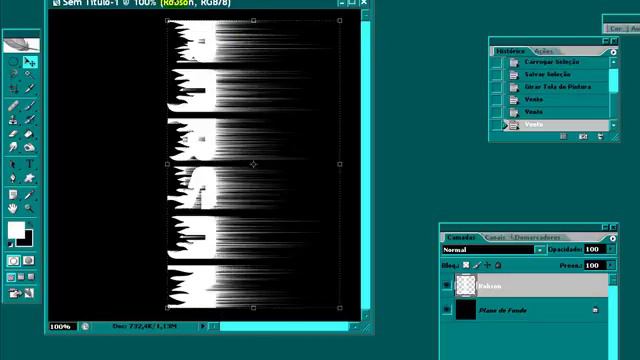Select the Move tool

(30, 62)
